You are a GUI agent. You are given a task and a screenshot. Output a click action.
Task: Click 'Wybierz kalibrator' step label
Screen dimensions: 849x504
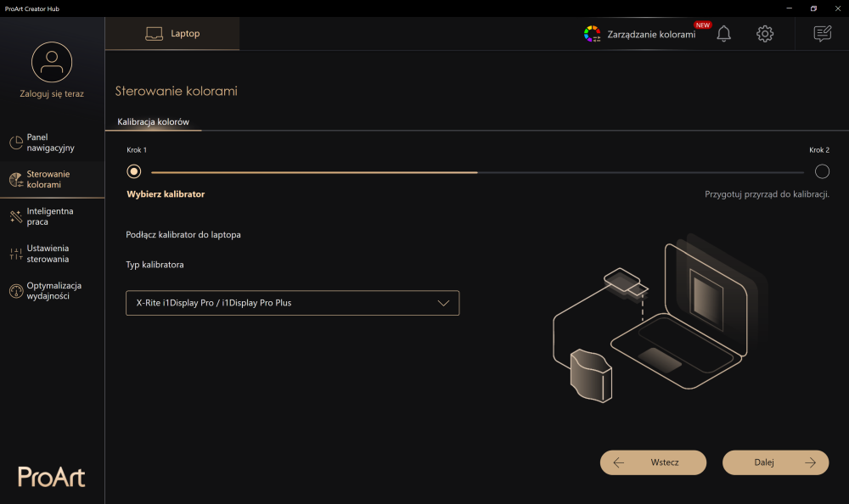tap(166, 193)
